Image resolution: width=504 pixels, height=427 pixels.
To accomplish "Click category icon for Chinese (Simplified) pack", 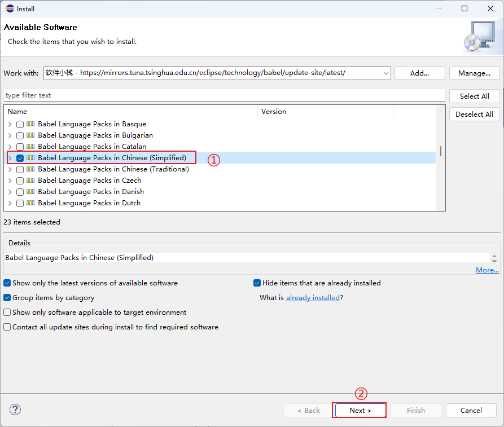I will click(30, 157).
